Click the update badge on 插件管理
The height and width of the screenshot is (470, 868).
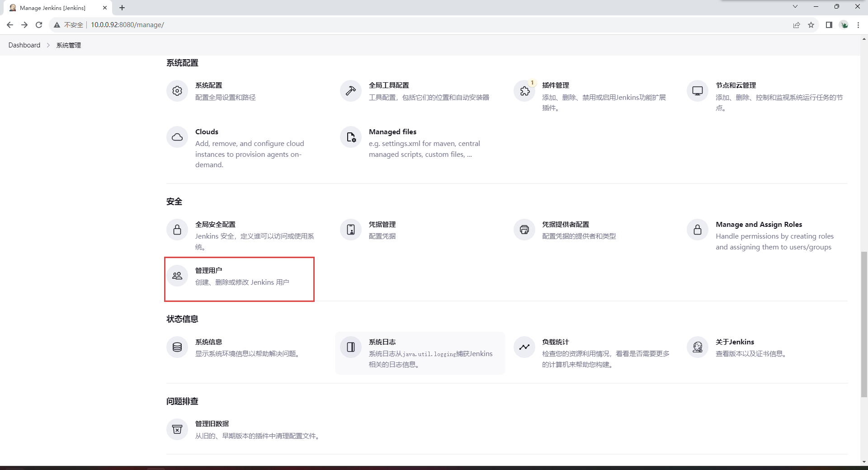tap(532, 82)
